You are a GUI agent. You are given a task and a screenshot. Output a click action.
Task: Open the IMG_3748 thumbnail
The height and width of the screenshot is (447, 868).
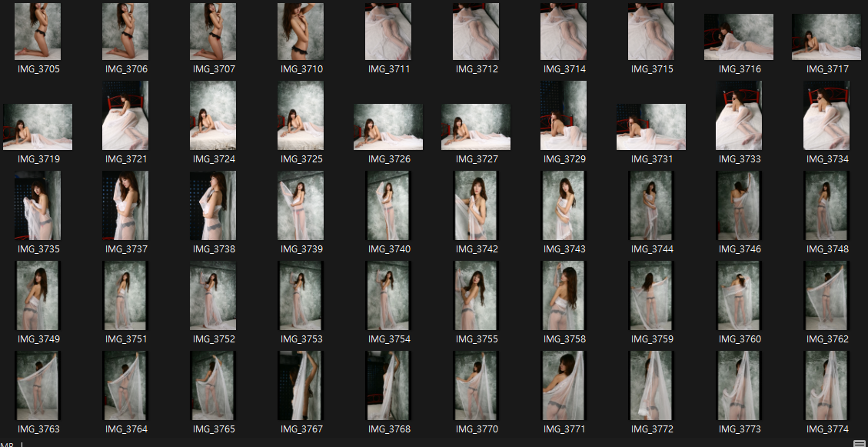coord(826,205)
